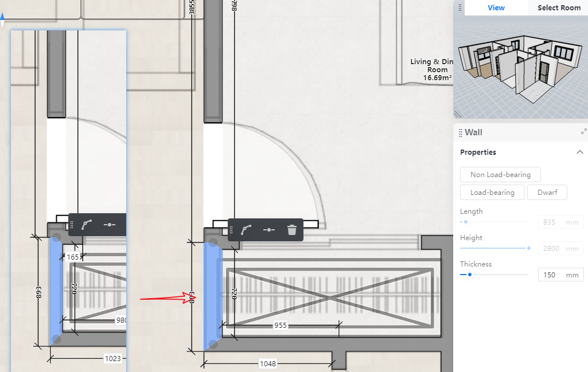Switch to the View tab
Viewport: 588px width, 372px height.
(496, 7)
